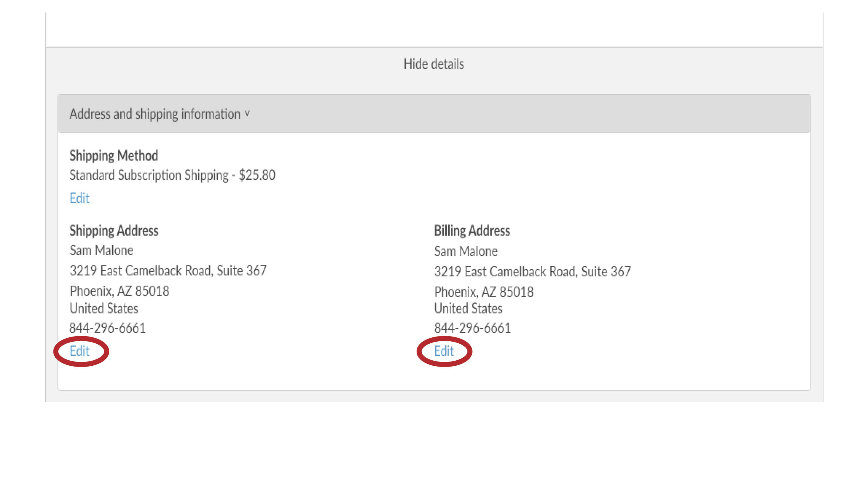Screen dimensions: 868x496
Task: Click the shipping phone number 844-296-6661
Action: [107, 328]
